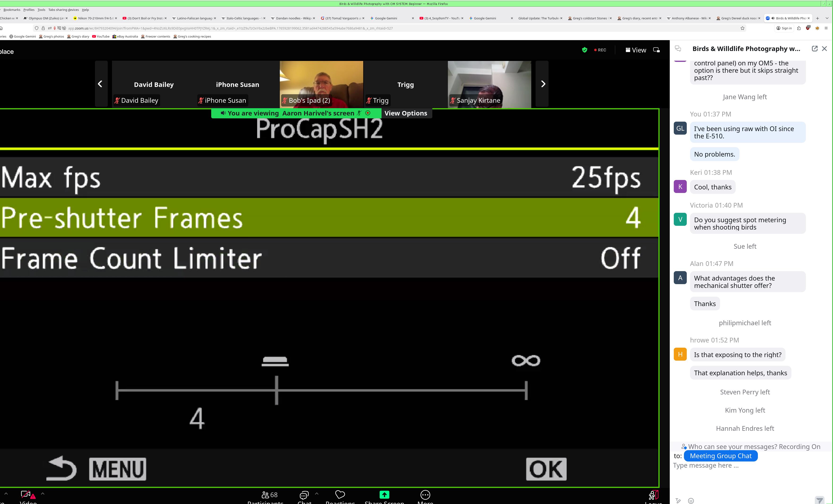Screen dimensions: 833x504
Task: Click the green Share Screen icon
Action: (x=384, y=495)
